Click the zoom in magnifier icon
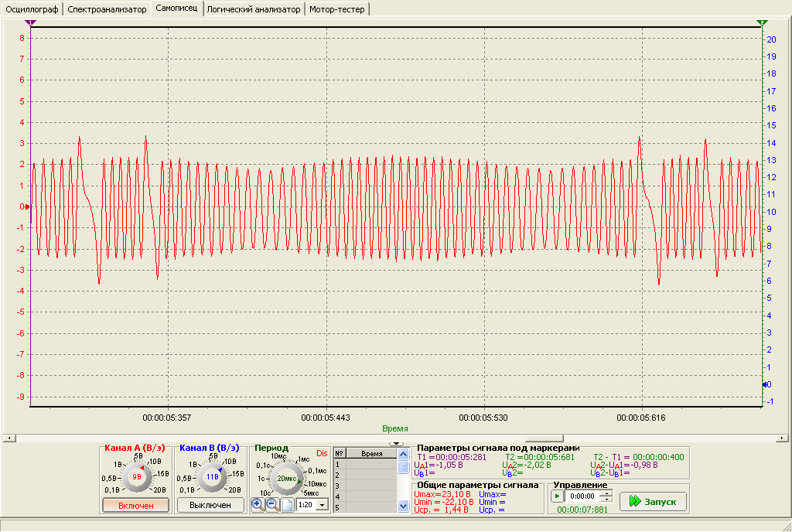Viewport: 792px width, 532px height. pos(258,505)
